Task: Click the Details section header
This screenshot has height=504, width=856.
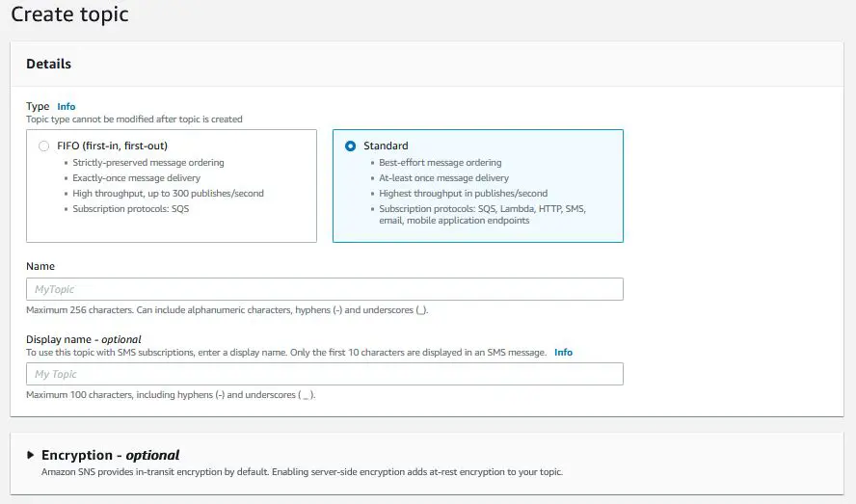Action: (x=48, y=64)
